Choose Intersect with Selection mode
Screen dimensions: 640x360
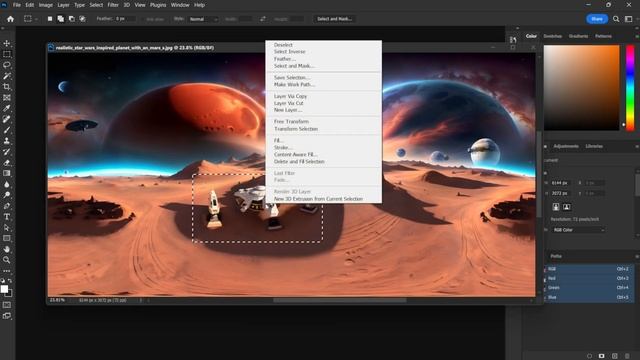coord(82,19)
